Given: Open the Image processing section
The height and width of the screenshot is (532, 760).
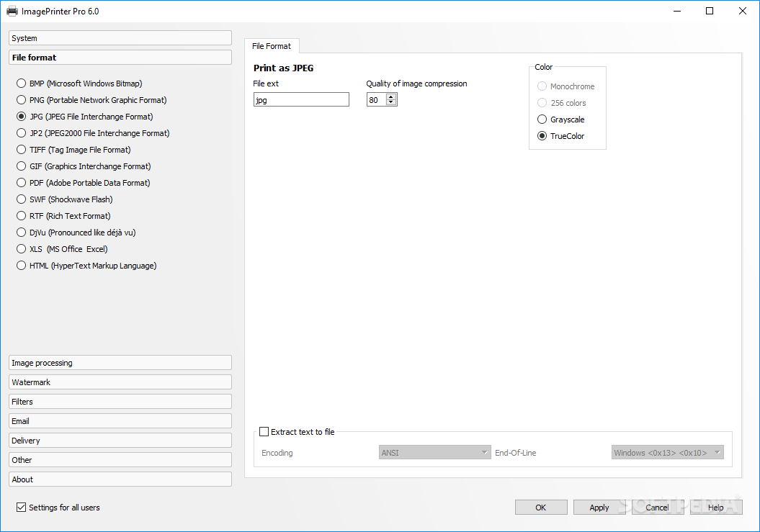Looking at the screenshot, I should (x=120, y=362).
